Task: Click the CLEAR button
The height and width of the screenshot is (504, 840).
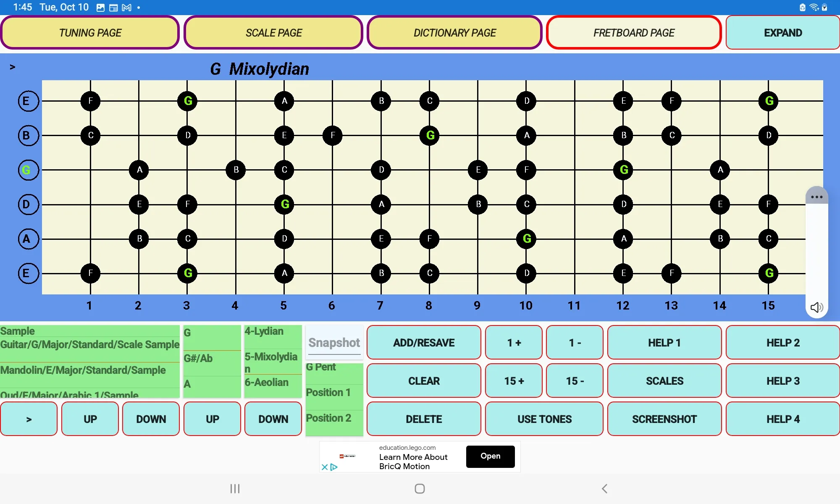Action: coord(424,381)
